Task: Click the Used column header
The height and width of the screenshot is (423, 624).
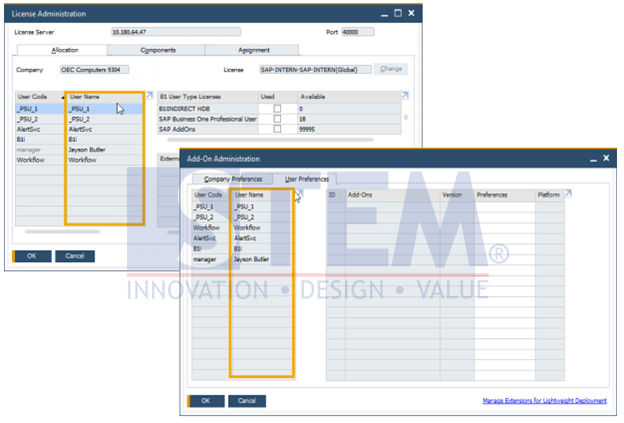Action: pos(278,97)
